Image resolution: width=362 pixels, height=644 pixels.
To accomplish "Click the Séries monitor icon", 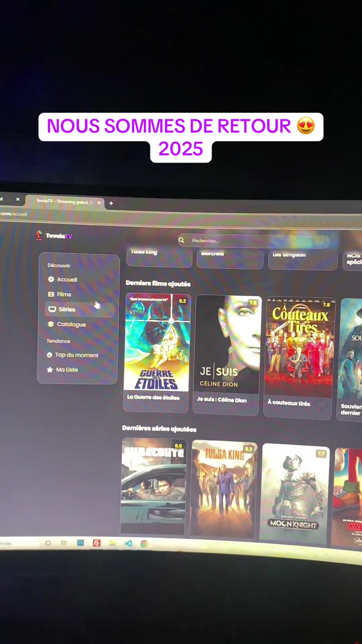I will pos(52,309).
